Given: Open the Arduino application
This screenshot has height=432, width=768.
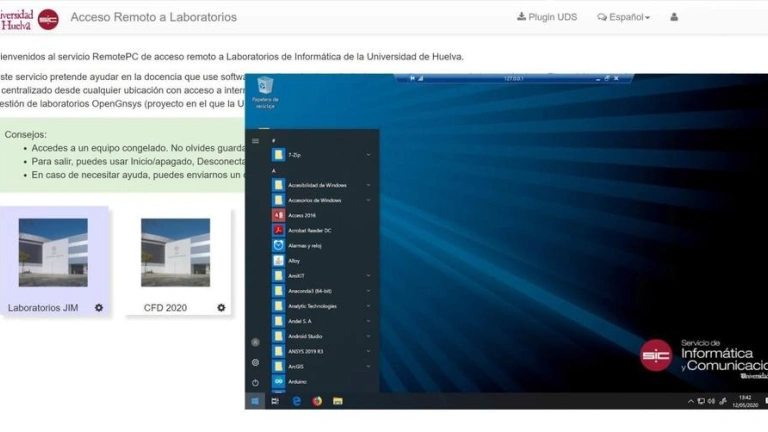Looking at the screenshot, I should [296, 381].
